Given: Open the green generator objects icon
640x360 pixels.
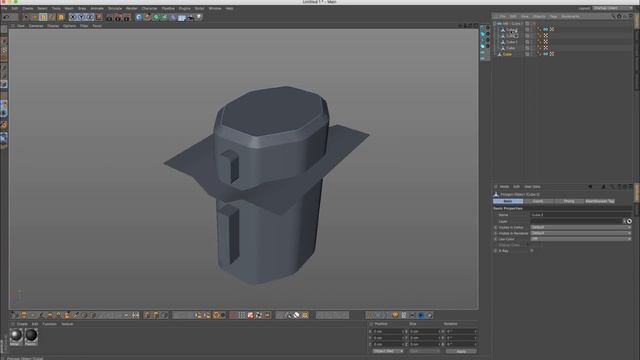Looking at the screenshot, I should click(156, 17).
